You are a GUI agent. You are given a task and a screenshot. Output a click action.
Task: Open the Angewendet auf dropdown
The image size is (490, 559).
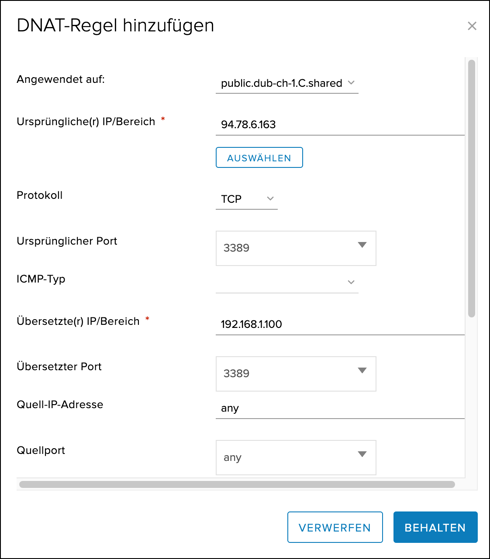287,83
